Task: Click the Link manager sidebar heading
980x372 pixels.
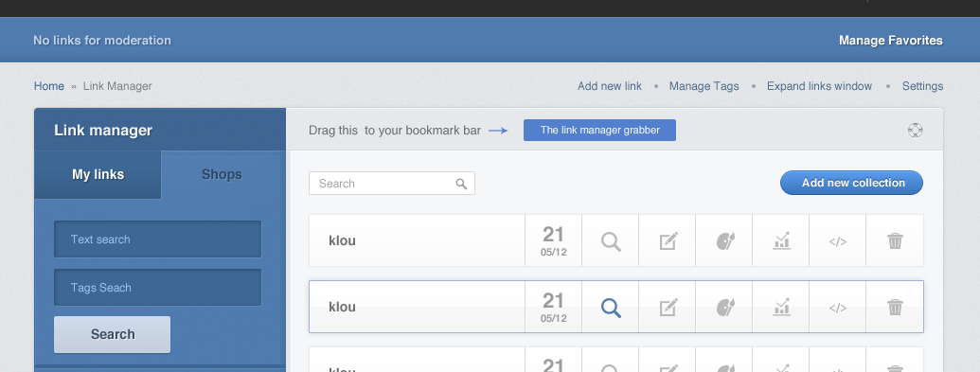Action: tap(103, 130)
